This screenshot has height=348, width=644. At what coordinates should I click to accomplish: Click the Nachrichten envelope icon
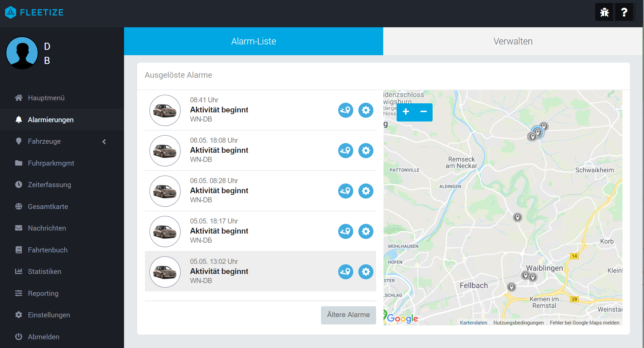tap(19, 228)
